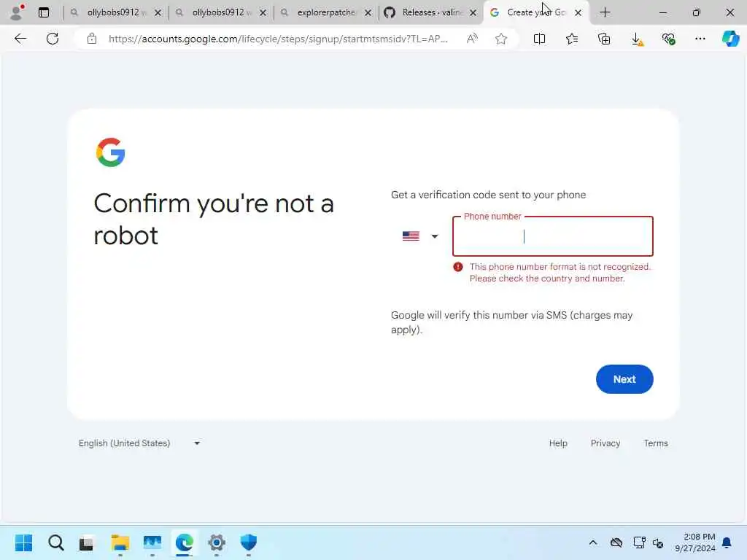
Task: Open Edge Settings and more menu
Action: pyautogui.click(x=700, y=39)
